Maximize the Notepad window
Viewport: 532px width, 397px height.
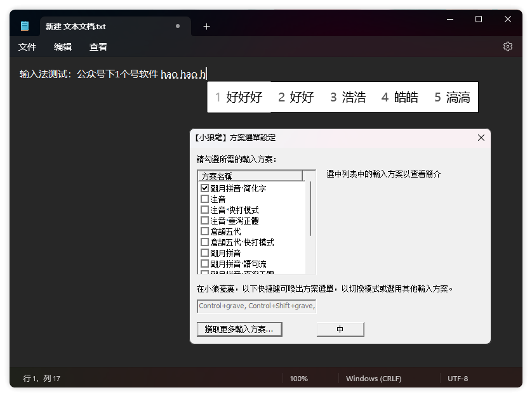pyautogui.click(x=479, y=20)
